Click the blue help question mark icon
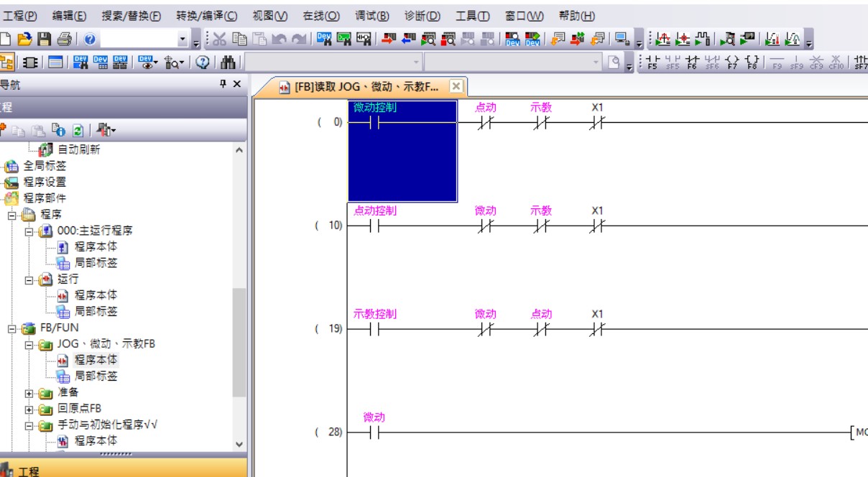 (91, 40)
